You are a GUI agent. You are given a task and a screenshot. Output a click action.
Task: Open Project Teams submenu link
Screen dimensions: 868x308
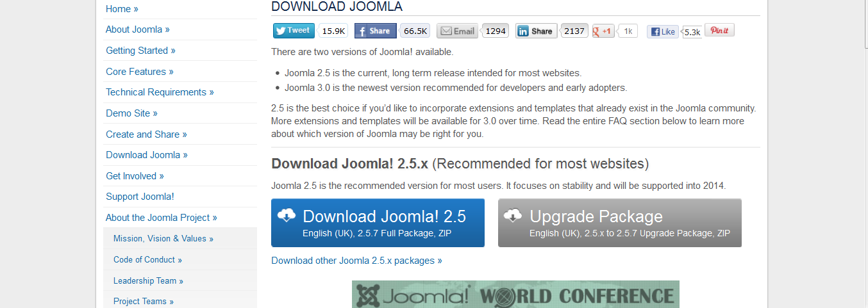pos(144,301)
